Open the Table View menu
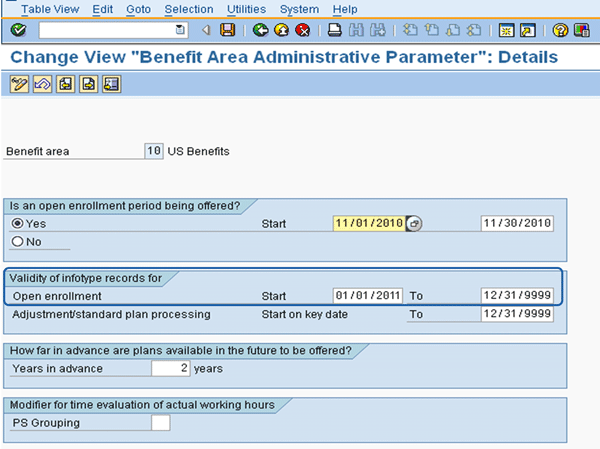 50,9
